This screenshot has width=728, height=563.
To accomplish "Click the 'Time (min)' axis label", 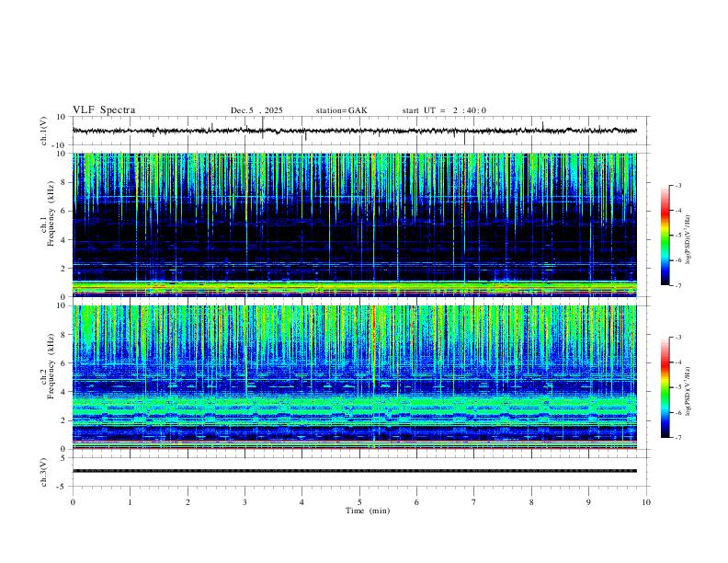I will pyautogui.click(x=368, y=511).
